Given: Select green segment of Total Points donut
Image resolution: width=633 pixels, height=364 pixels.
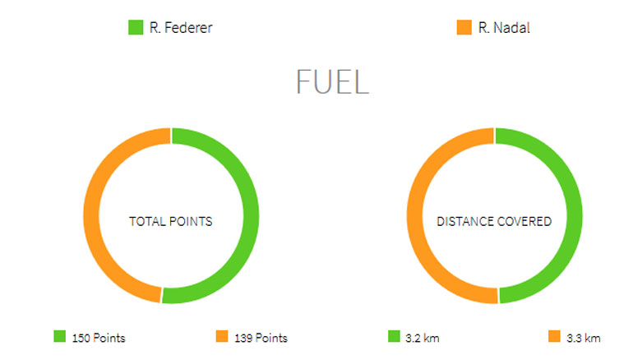Looking at the screenshot, I should [x=248, y=215].
